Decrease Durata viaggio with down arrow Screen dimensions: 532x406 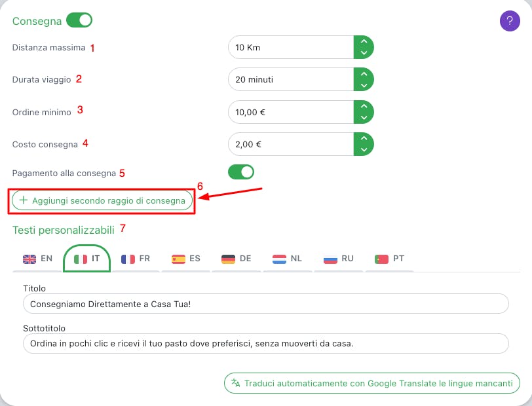[x=364, y=86]
